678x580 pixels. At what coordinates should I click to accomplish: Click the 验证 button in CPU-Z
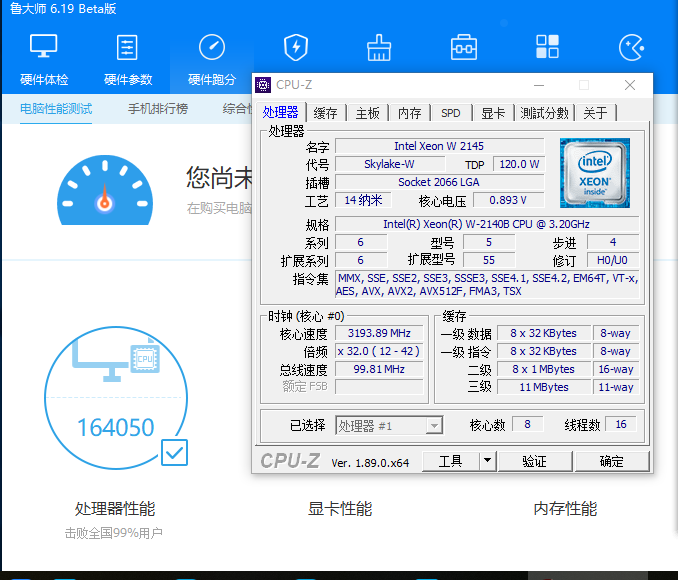(x=535, y=461)
